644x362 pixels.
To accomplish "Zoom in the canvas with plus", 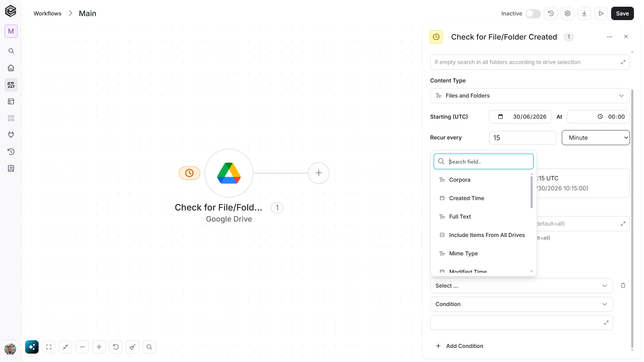I will 99,347.
